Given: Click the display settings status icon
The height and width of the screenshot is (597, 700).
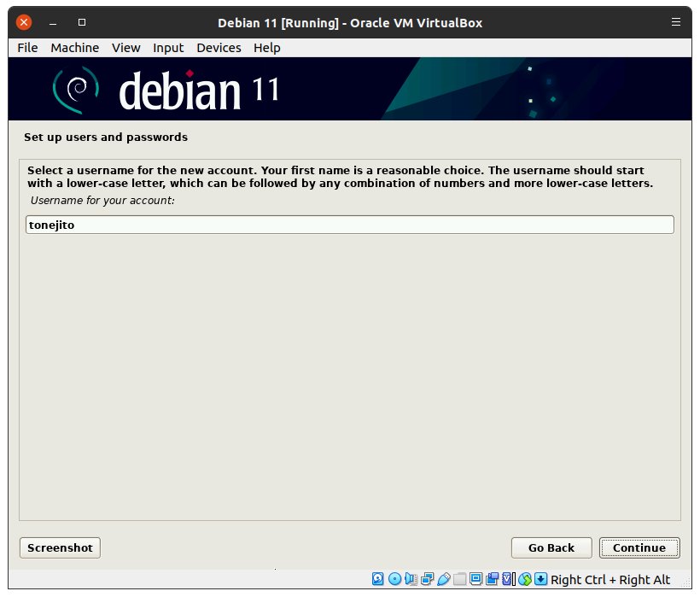Looking at the screenshot, I should pyautogui.click(x=475, y=579).
